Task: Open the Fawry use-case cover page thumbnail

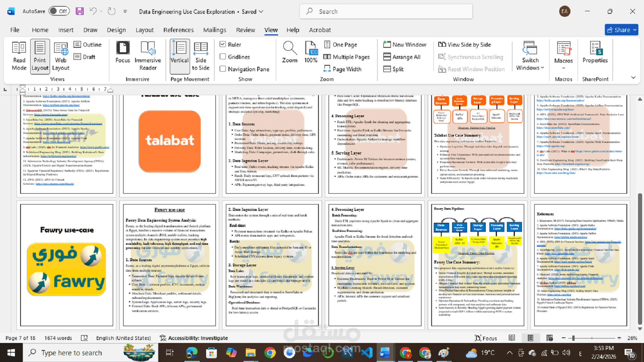Action: click(x=67, y=265)
